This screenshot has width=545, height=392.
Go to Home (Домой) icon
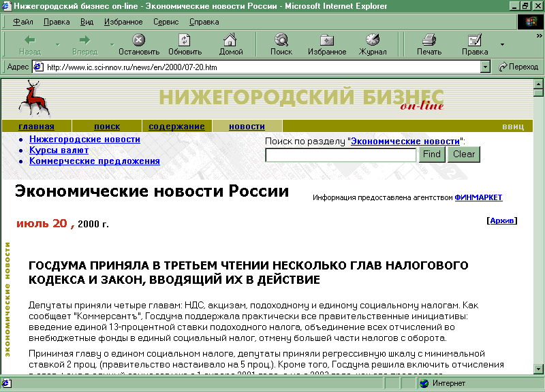231,40
